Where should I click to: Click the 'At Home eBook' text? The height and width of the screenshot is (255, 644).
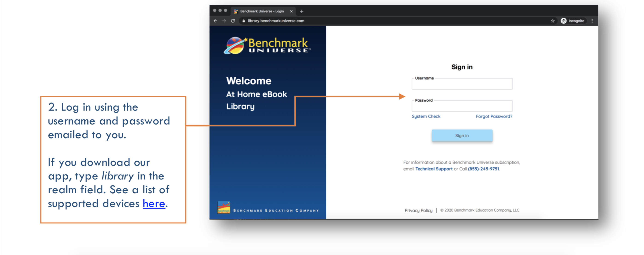256,94
